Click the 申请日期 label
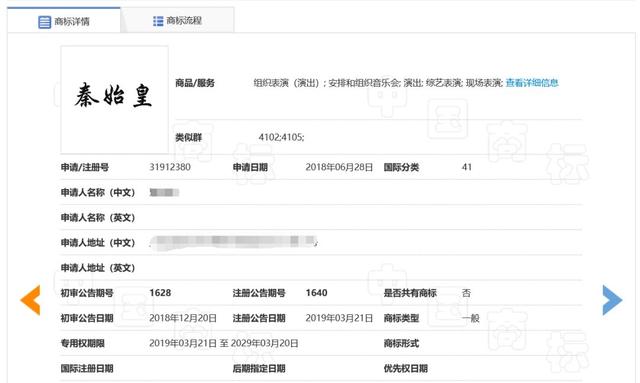640x383 pixels. click(x=250, y=167)
